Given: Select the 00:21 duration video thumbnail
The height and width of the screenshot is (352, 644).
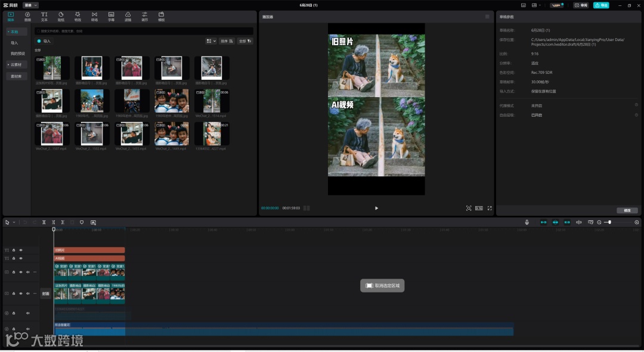Looking at the screenshot, I should coord(212,133).
